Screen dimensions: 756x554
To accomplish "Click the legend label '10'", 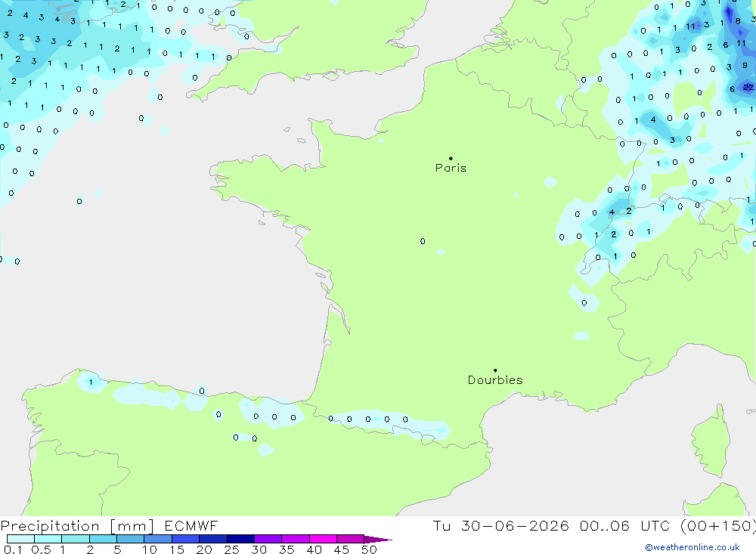I will pos(150,549).
